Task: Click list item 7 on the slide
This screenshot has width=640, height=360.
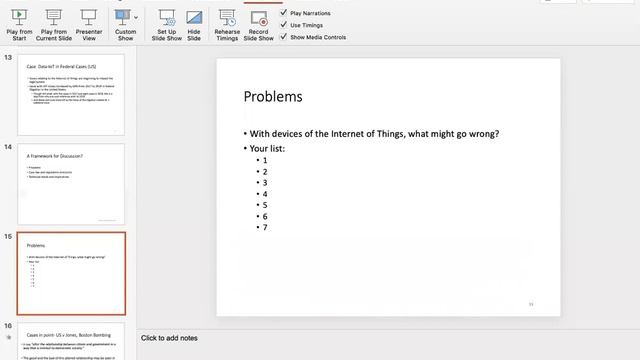Action: click(x=265, y=227)
